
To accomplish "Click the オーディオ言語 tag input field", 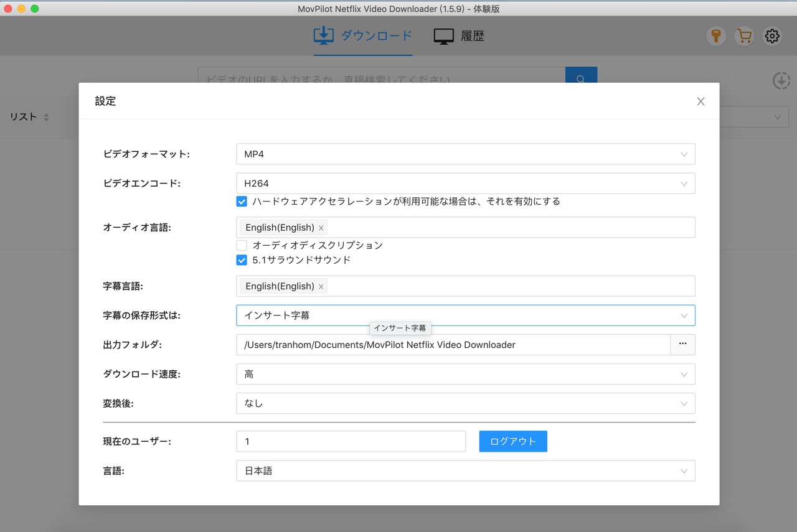I will [x=466, y=228].
